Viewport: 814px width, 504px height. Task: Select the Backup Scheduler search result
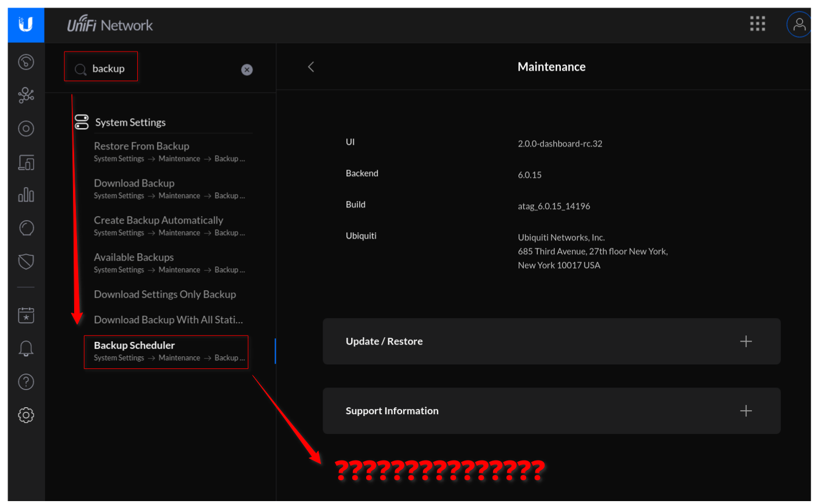(x=134, y=346)
